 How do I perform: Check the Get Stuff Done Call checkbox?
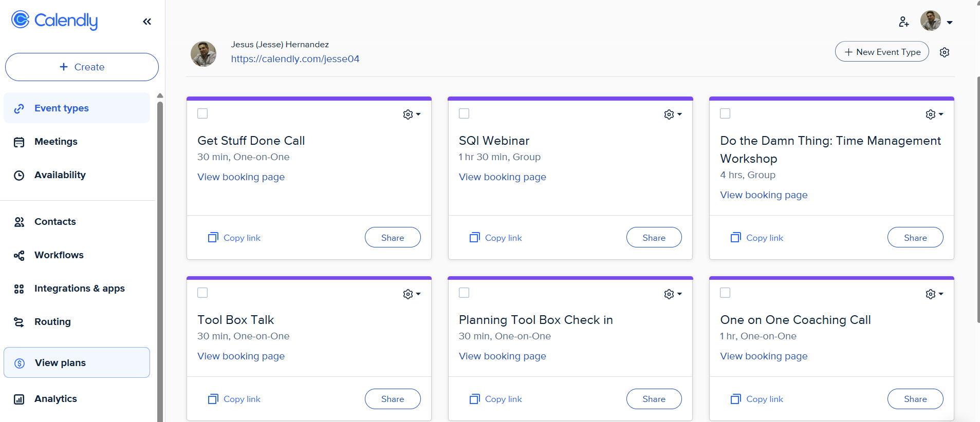click(x=202, y=113)
